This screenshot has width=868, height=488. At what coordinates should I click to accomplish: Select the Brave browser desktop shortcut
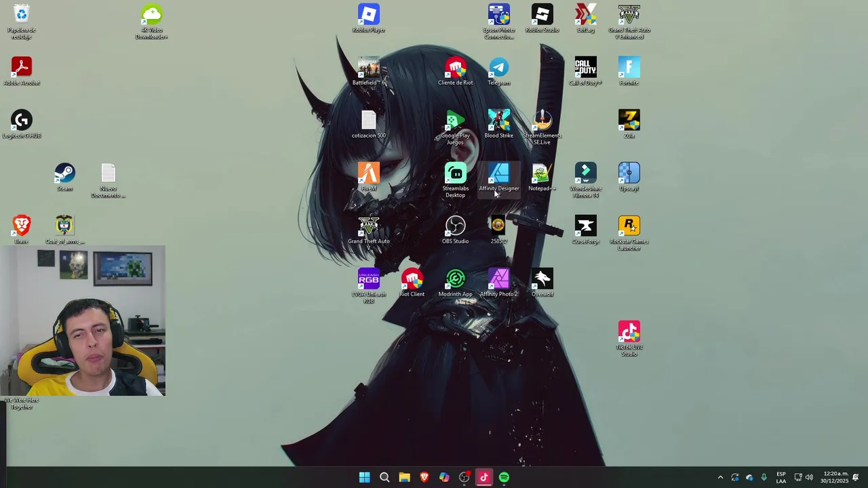pyautogui.click(x=22, y=230)
